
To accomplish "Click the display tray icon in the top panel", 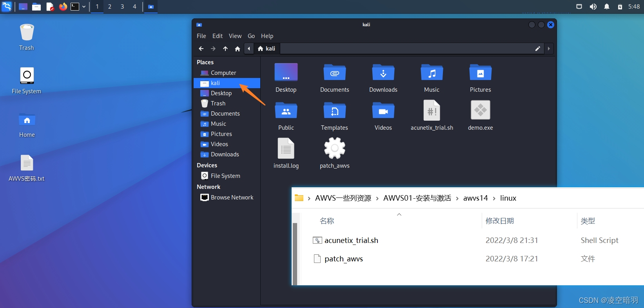I will pos(579,7).
